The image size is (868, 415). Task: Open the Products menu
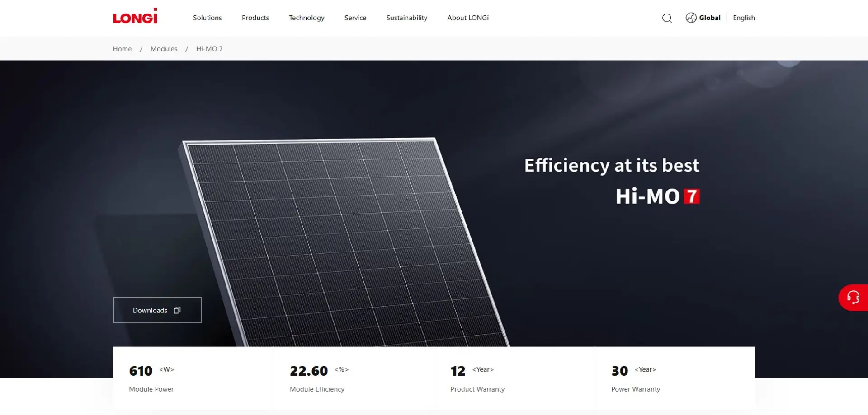tap(255, 18)
